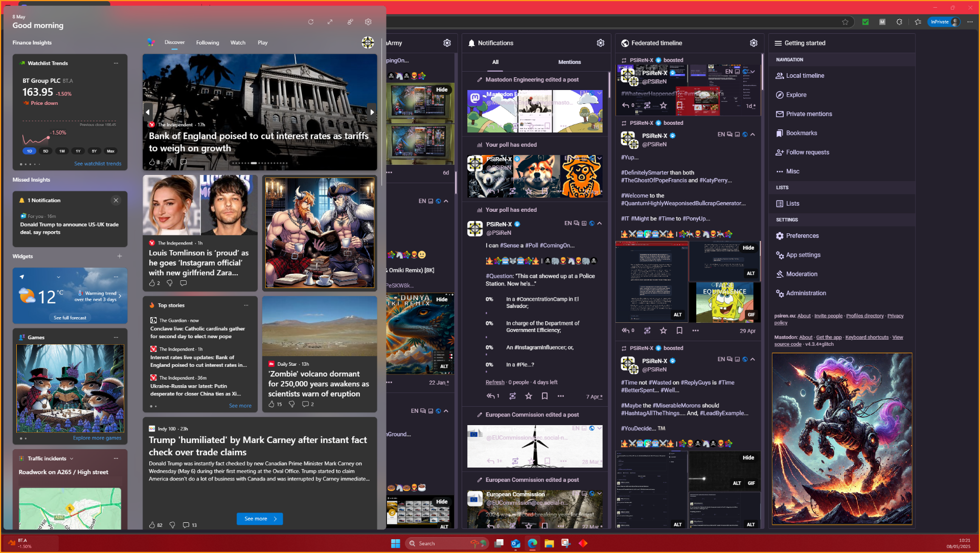Open InPrivate profile button in Edge

tap(943, 21)
